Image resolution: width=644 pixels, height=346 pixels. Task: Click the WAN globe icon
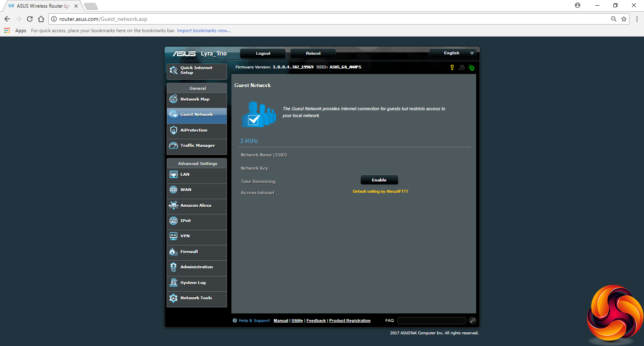pyautogui.click(x=173, y=189)
